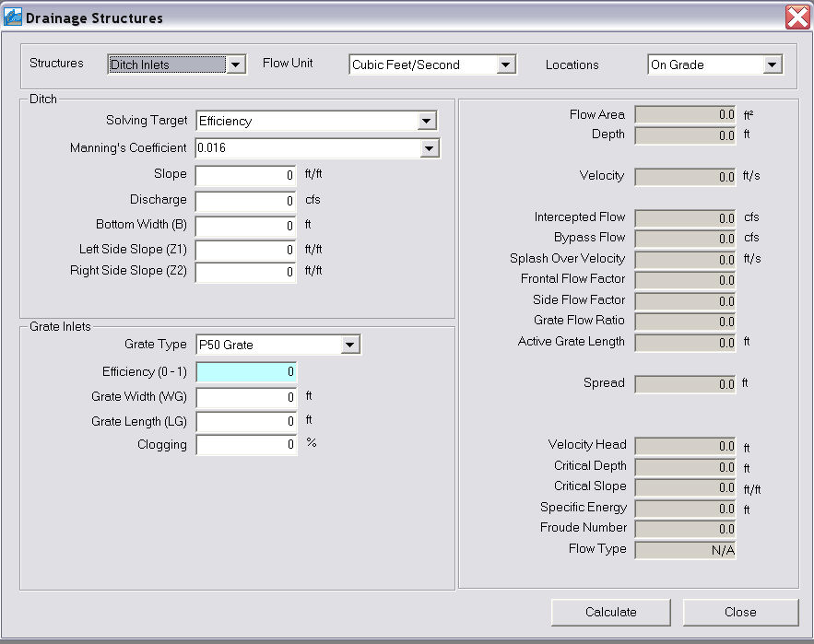This screenshot has height=644, width=814.
Task: Open the Flow Unit dropdown
Action: (503, 64)
